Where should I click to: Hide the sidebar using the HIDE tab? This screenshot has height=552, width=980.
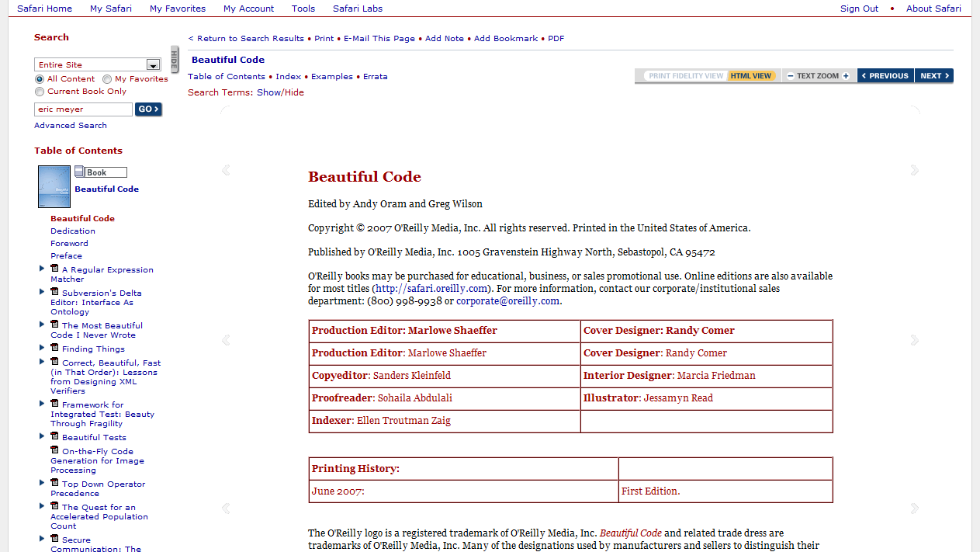pyautogui.click(x=174, y=60)
